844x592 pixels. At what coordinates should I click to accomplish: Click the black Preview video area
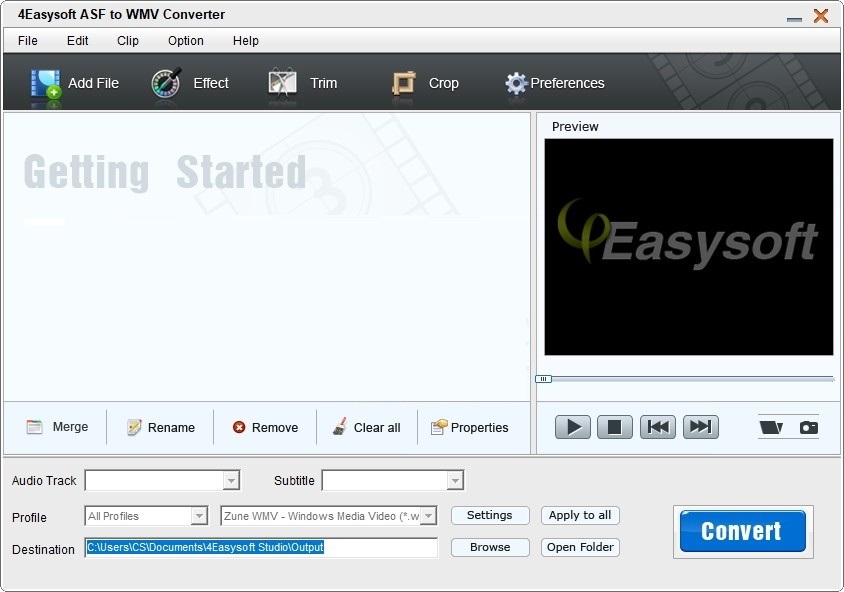tap(689, 247)
